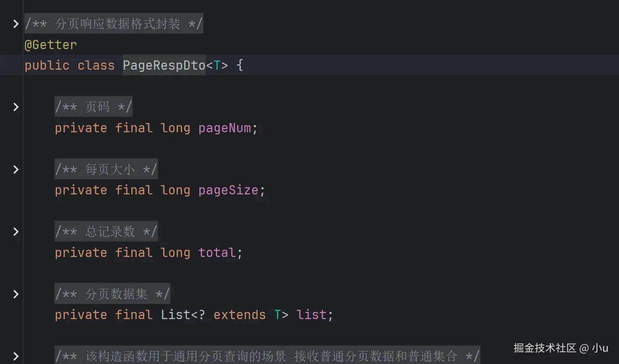Expand the folded 页码 doc comment chevron
The width and height of the screenshot is (619, 364).
click(x=16, y=107)
